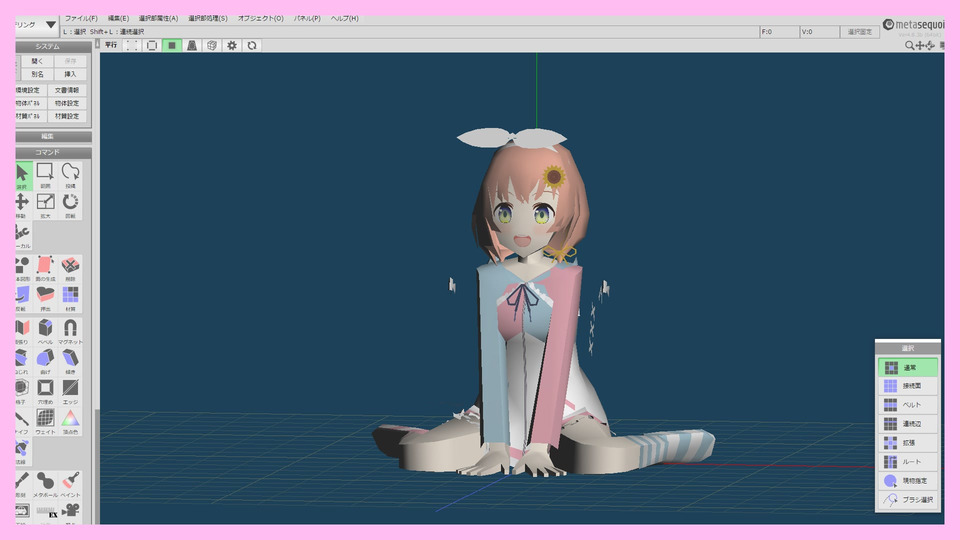Click the 材質設定 material settings button
The height and width of the screenshot is (540, 960).
(67, 116)
